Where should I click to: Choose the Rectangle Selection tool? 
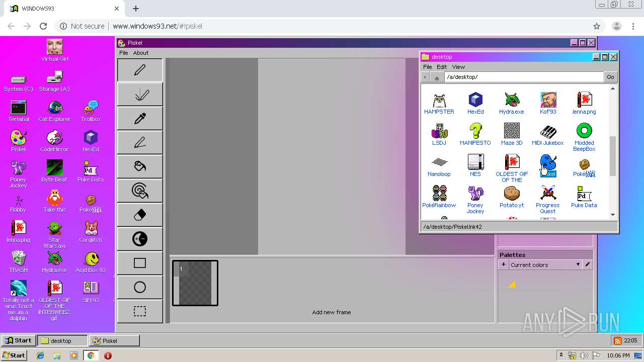click(x=140, y=311)
